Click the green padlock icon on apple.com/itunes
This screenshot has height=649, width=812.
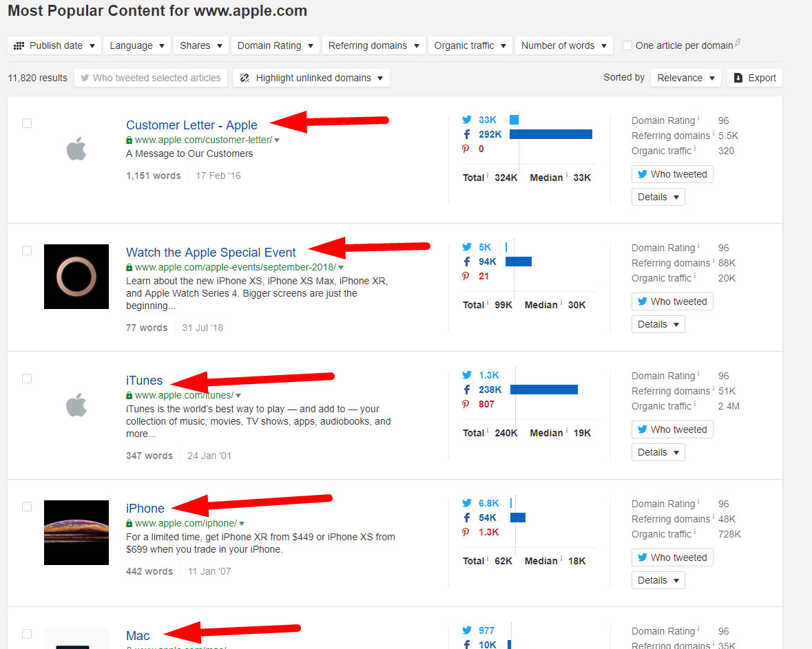129,396
